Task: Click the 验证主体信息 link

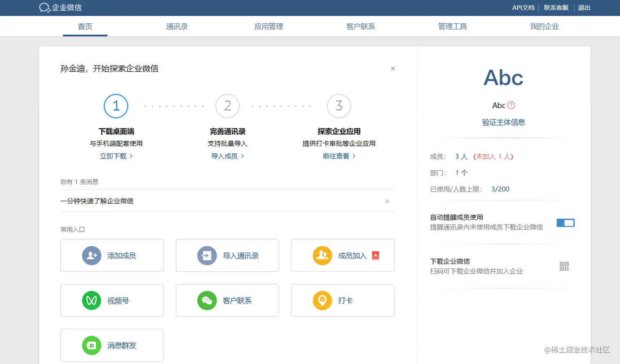Action: 504,122
